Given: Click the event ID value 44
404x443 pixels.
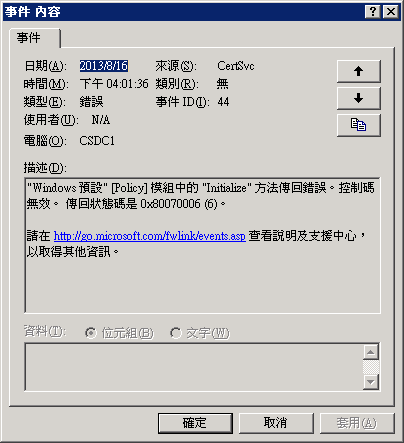Looking at the screenshot, I should pyautogui.click(x=223, y=102).
